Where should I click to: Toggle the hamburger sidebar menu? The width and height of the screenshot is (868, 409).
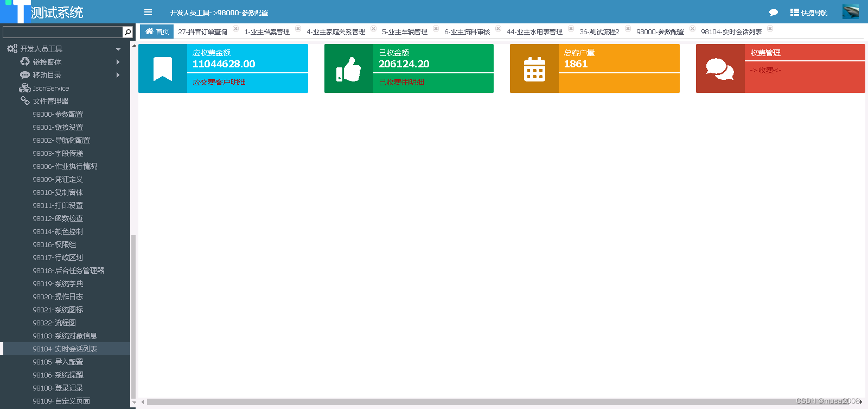point(148,12)
